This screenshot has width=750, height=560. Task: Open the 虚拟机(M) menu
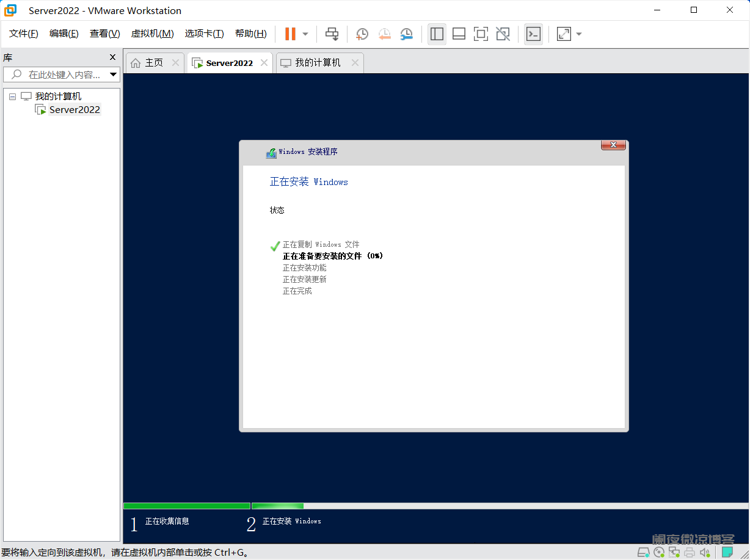[152, 34]
